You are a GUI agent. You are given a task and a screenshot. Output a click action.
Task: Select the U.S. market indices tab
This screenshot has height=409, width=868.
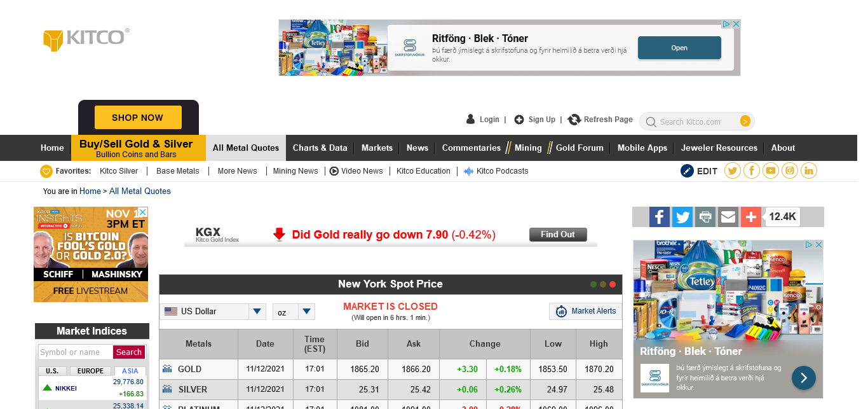tap(52, 371)
